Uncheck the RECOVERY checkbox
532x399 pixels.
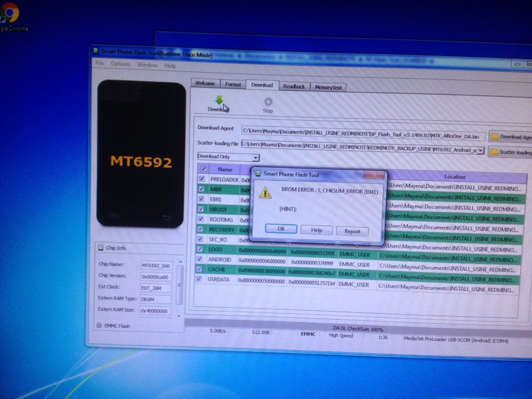pyautogui.click(x=200, y=229)
